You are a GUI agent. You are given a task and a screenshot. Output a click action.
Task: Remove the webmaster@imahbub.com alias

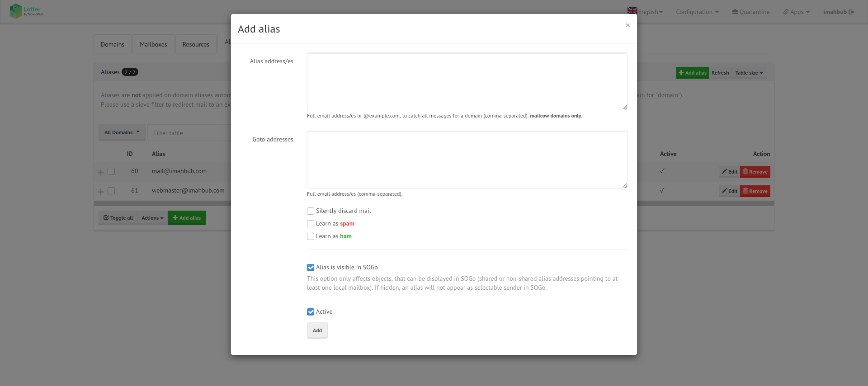point(755,191)
